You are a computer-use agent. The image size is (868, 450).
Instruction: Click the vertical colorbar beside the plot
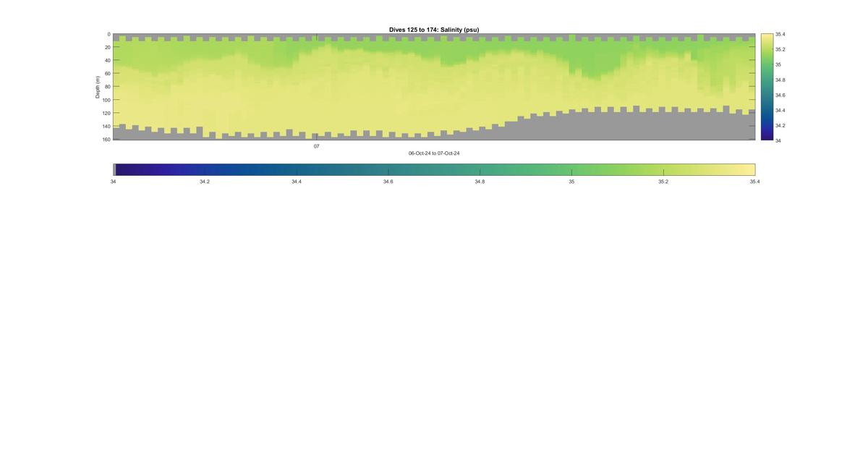pyautogui.click(x=767, y=87)
